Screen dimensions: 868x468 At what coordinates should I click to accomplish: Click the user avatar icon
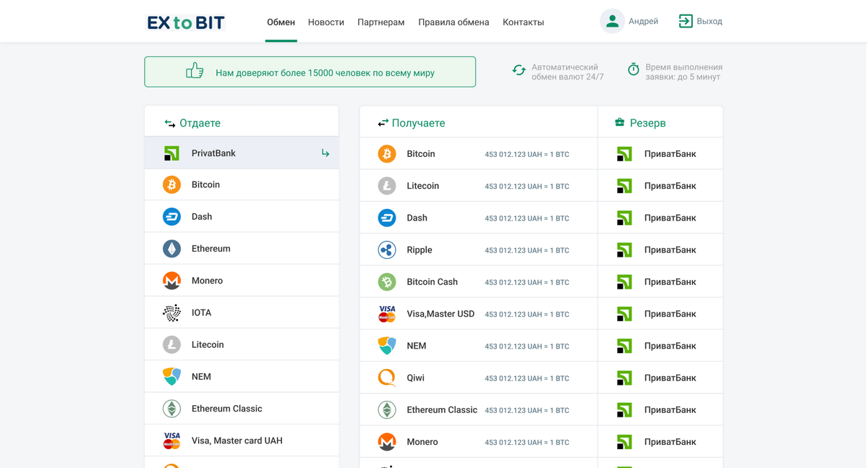(612, 22)
